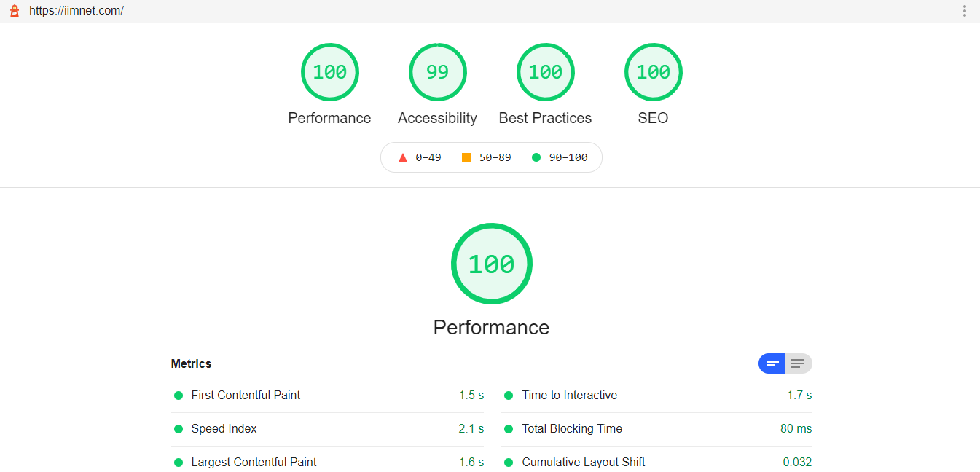Click the iimnet.com URL link

77,11
